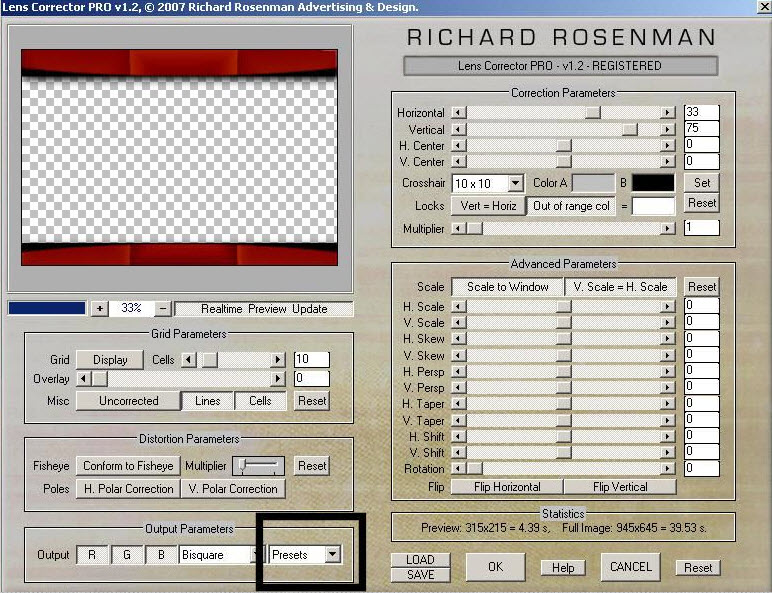772x593 pixels.
Task: Click LOAD settings button
Action: click(x=420, y=560)
